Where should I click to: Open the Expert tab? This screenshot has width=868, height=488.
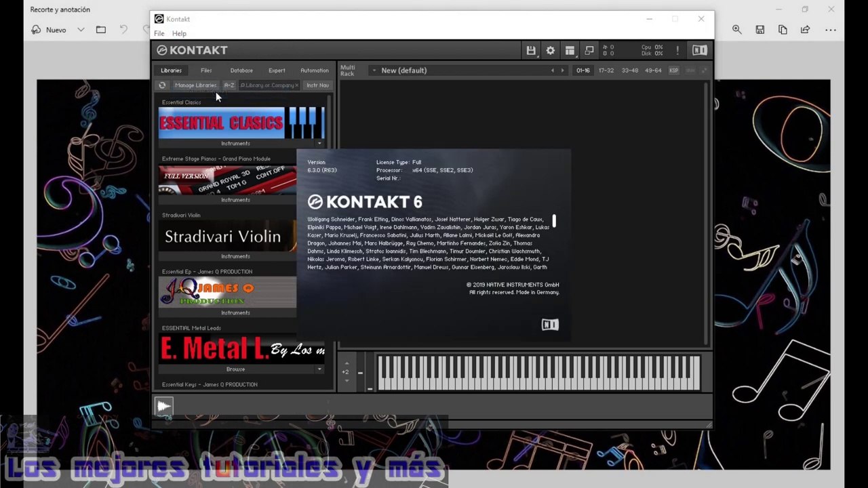coord(277,70)
